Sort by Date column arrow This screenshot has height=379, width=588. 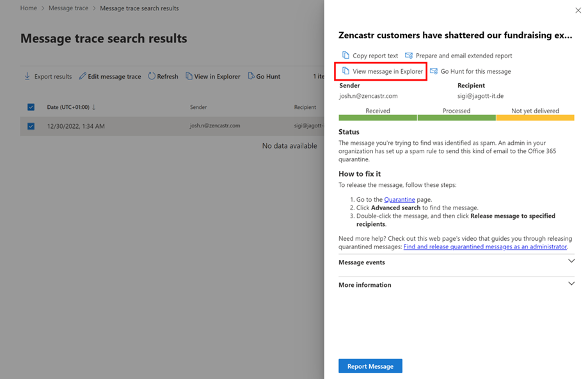[x=94, y=108]
